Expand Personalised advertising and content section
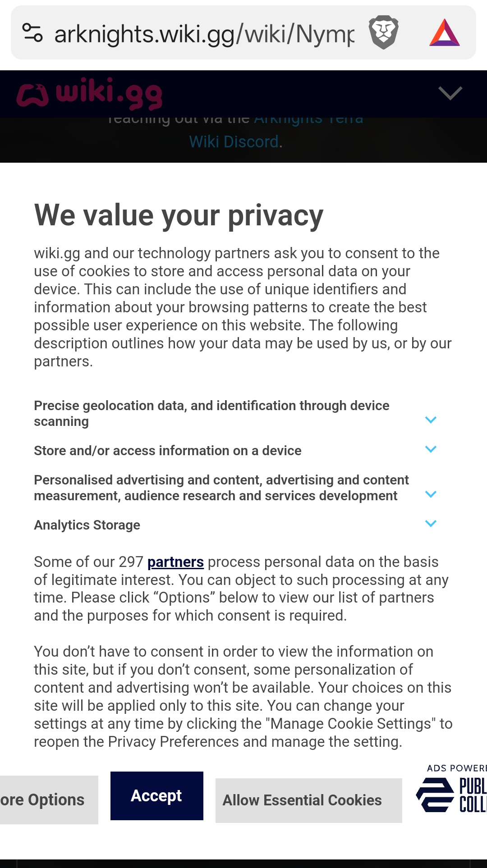Screen dimensions: 487x868 (431, 494)
